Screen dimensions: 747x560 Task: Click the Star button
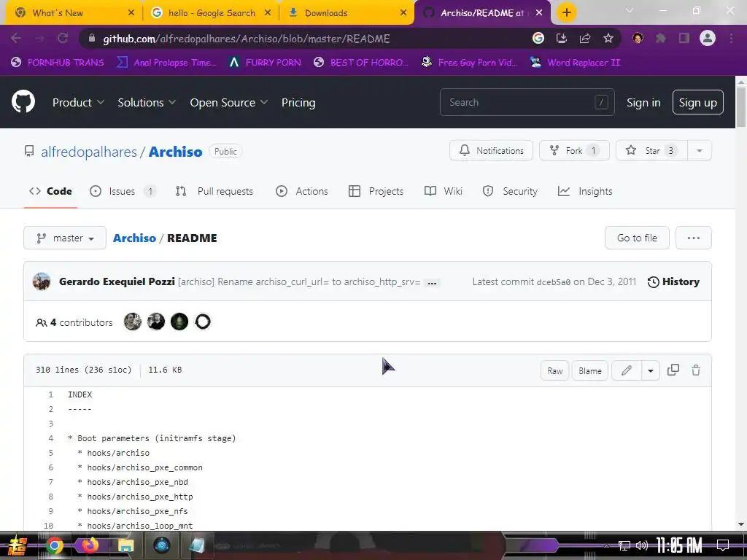[651, 150]
